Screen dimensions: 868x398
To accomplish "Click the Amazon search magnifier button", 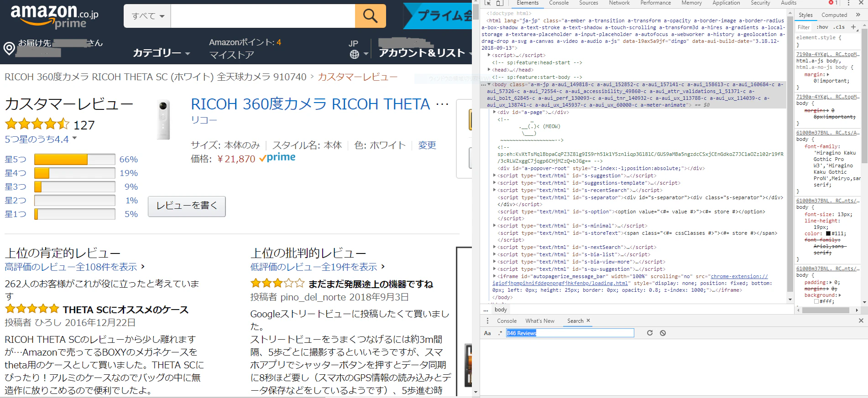I will pyautogui.click(x=370, y=16).
